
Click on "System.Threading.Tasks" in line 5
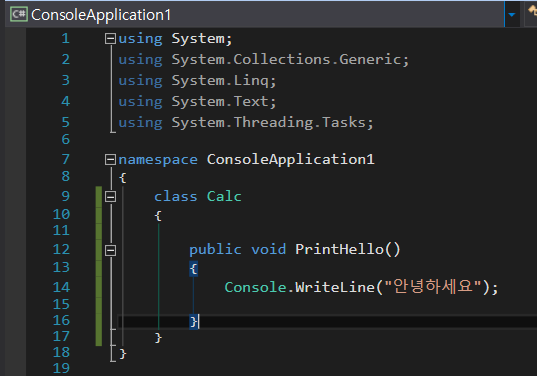pos(268,123)
